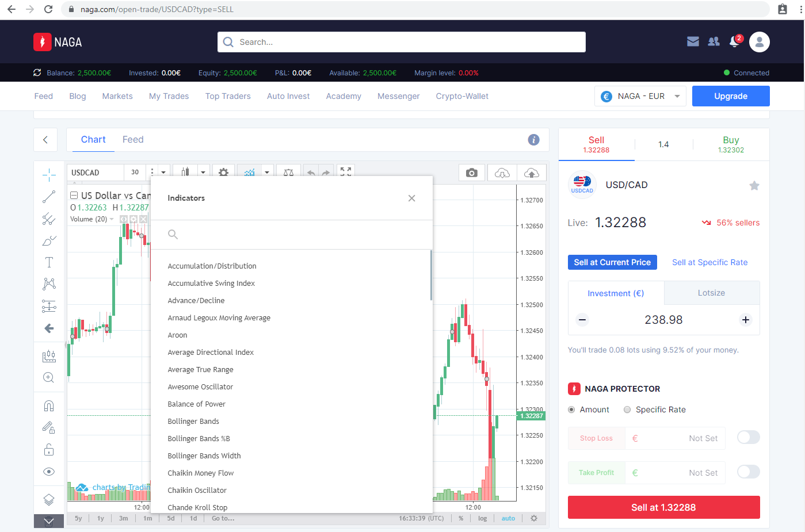Redo the chart action
Viewport: 805px width, 532px height.
(326, 173)
